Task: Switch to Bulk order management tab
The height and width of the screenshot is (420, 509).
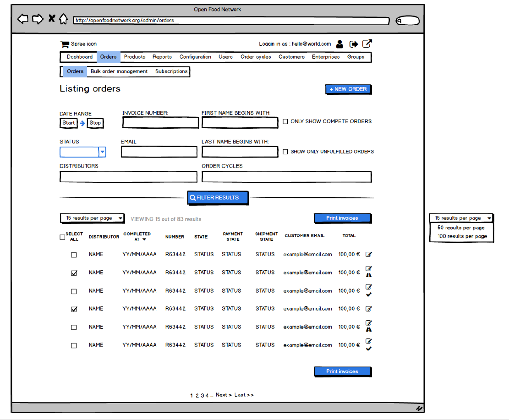Action: [x=119, y=71]
